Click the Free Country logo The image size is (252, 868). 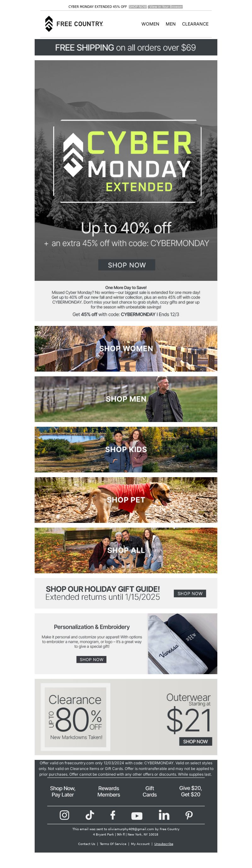pos(74,24)
